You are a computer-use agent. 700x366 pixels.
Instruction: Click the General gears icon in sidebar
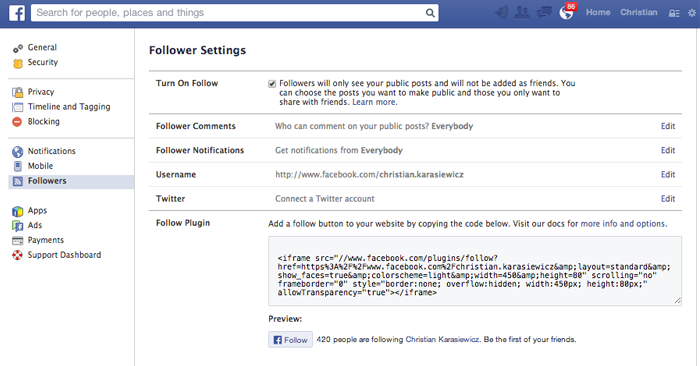(17, 48)
